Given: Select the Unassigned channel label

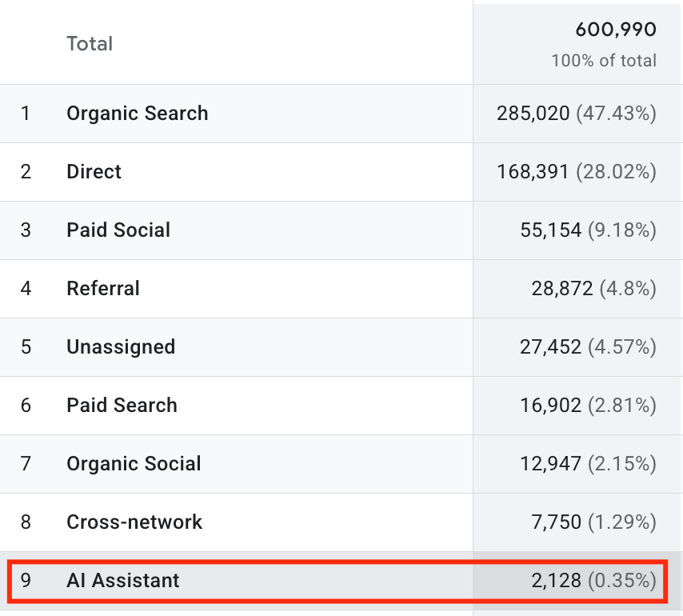Looking at the screenshot, I should pyautogui.click(x=121, y=346).
